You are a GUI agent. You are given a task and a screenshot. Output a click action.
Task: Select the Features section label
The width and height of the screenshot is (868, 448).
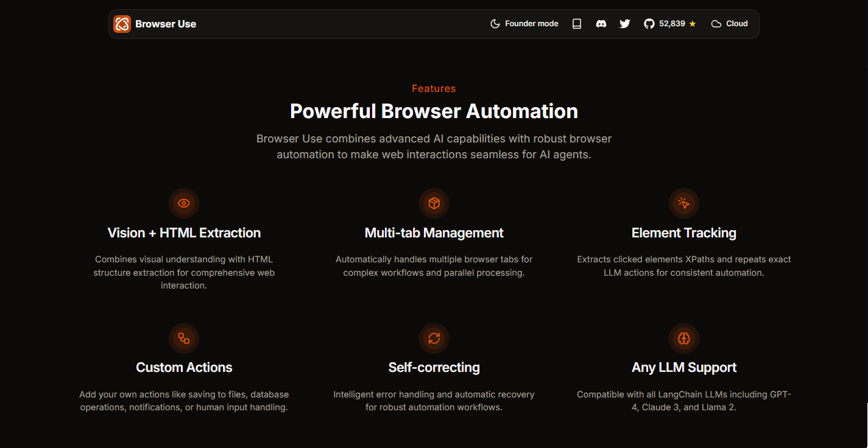[434, 88]
